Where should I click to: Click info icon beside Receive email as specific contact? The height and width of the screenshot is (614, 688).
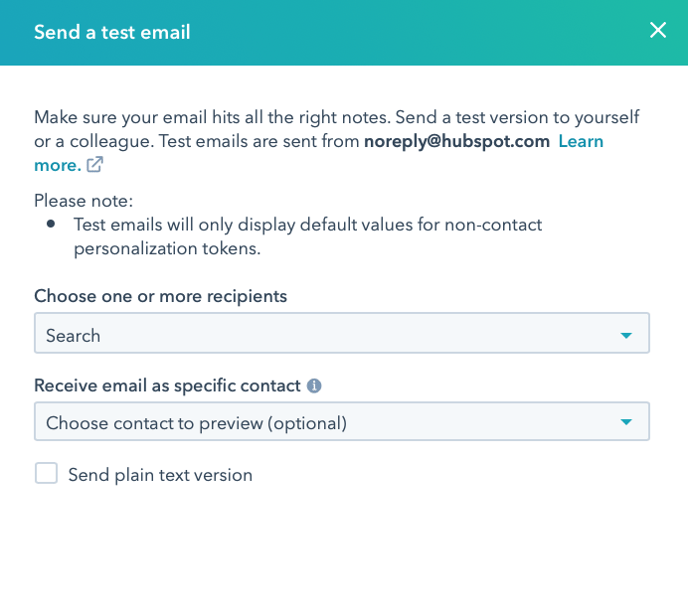[314, 386]
